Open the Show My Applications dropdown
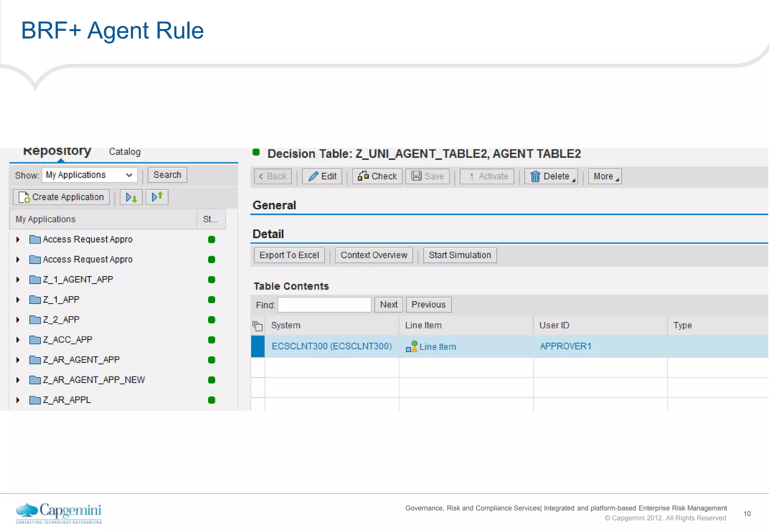This screenshot has height=532, width=769. point(128,175)
